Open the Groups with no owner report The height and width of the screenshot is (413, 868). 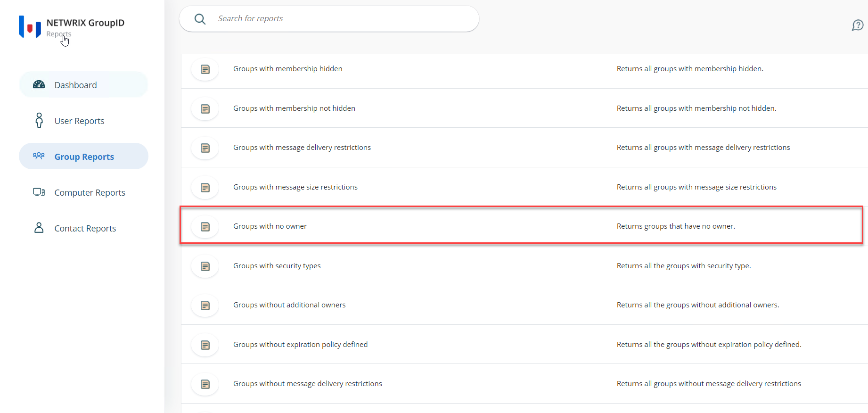coord(270,226)
